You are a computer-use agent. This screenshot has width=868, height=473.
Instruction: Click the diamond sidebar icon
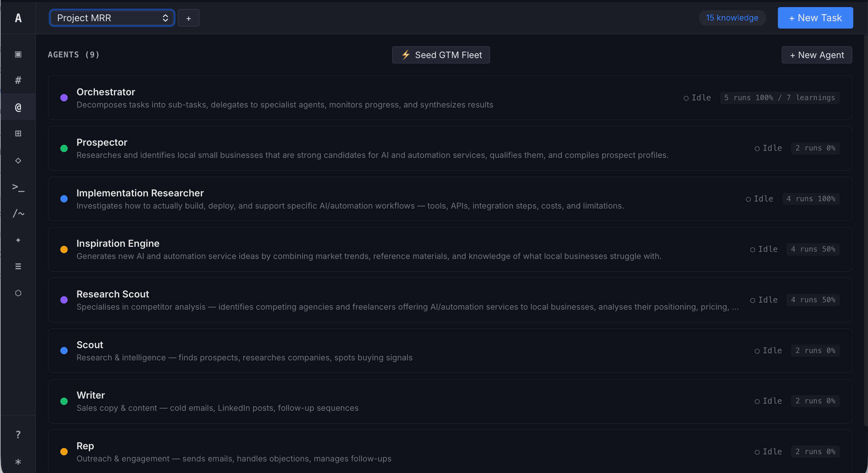[18, 160]
